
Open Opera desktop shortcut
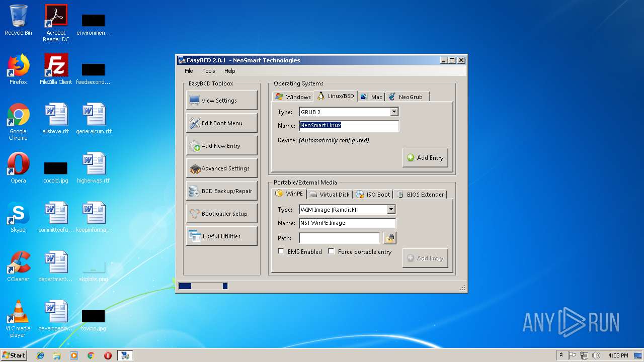coord(18,168)
